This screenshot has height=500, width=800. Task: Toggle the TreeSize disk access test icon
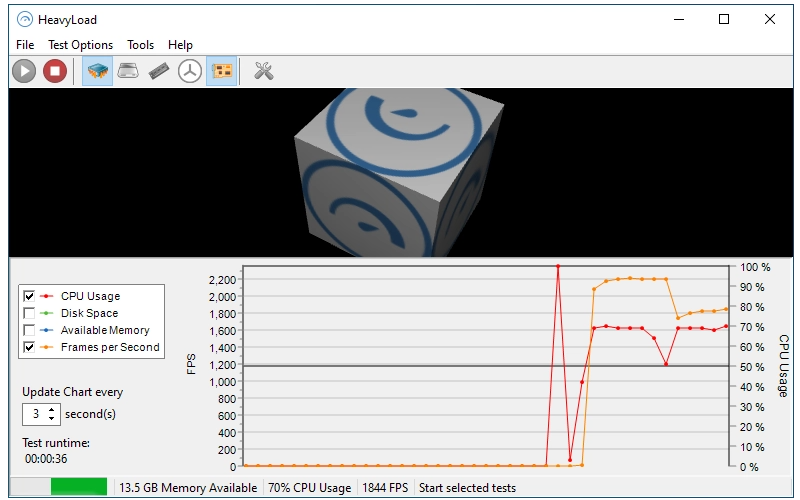tap(190, 71)
